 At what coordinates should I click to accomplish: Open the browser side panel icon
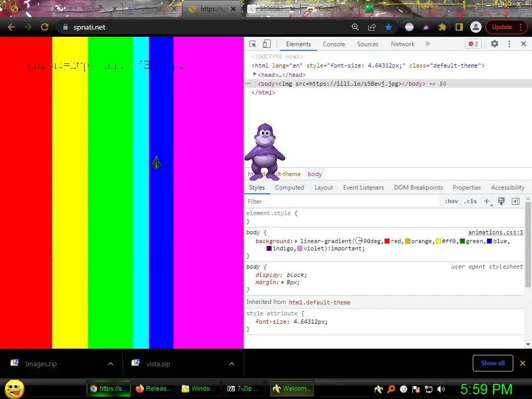point(459,27)
